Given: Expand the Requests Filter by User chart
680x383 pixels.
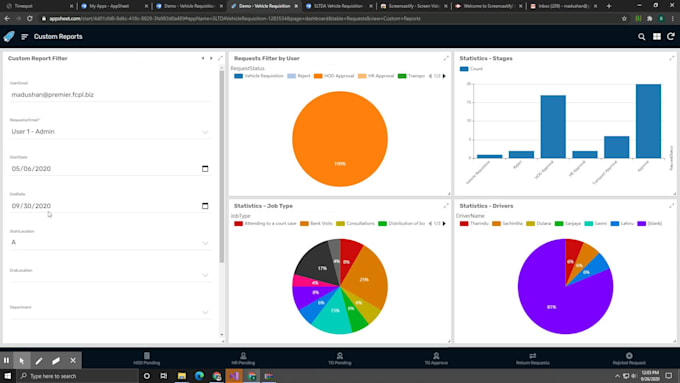Looking at the screenshot, I should click(x=446, y=58).
